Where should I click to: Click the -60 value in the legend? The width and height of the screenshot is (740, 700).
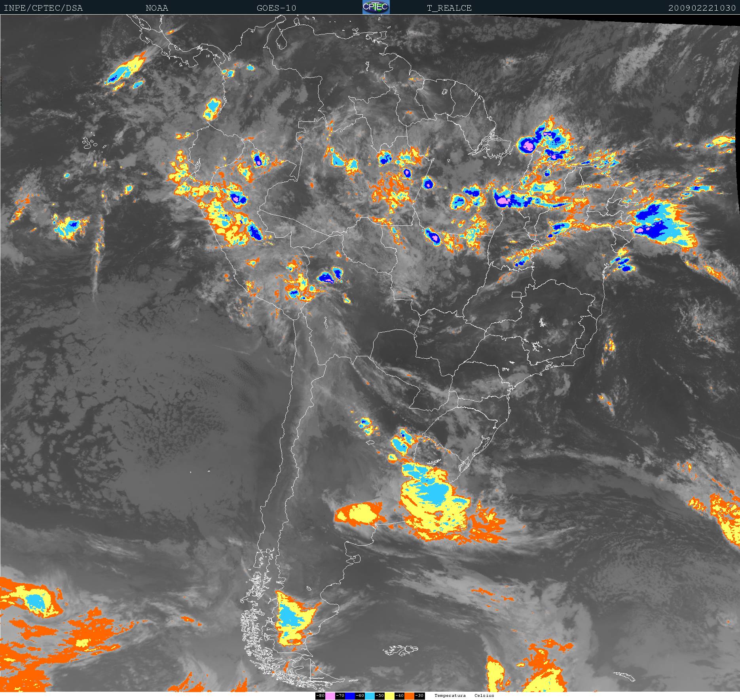(x=360, y=696)
